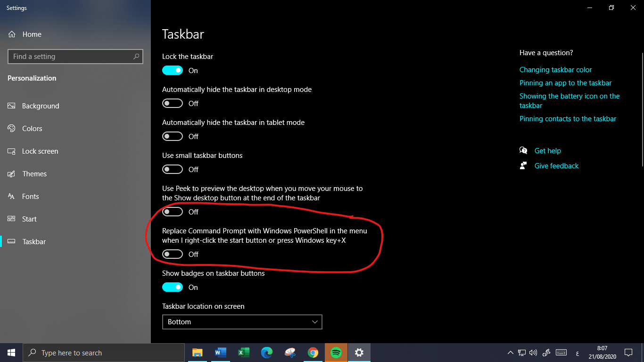The height and width of the screenshot is (362, 644).
Task: Enable auto-hide taskbar in desktop mode
Action: click(173, 103)
